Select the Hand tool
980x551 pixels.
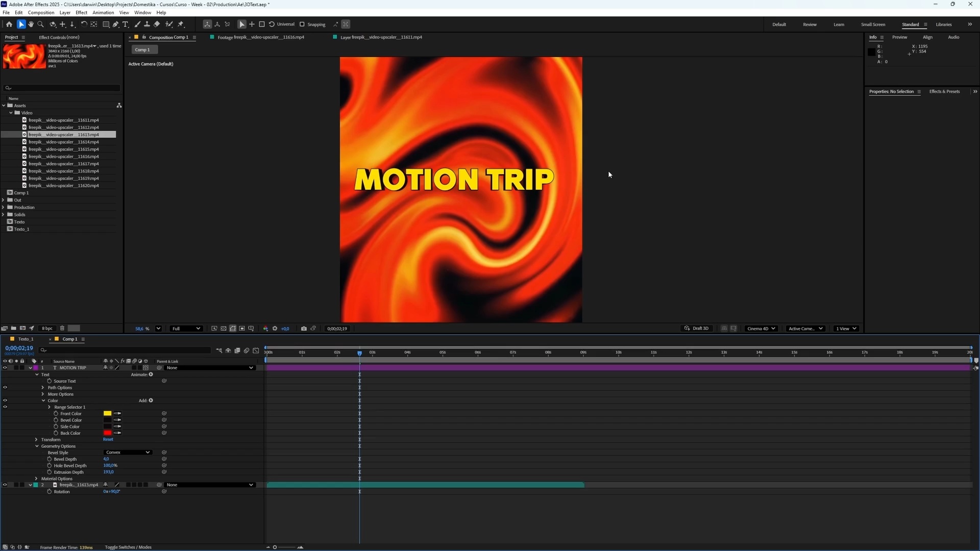pyautogui.click(x=31, y=24)
